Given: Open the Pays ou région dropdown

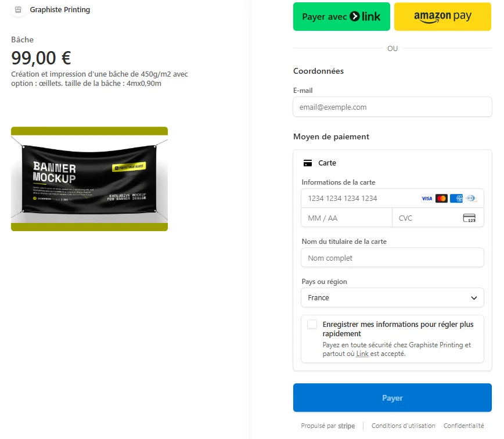Looking at the screenshot, I should tap(392, 297).
